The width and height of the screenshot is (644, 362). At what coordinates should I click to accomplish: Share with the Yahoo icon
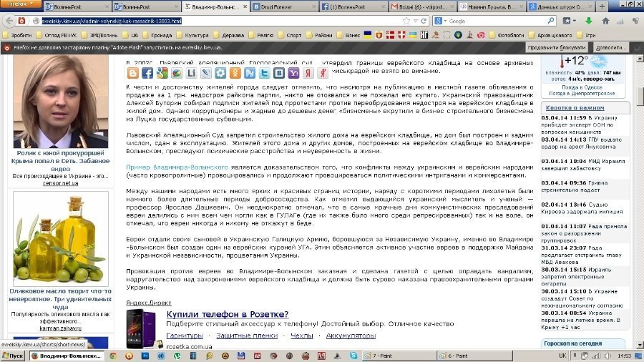point(294,73)
